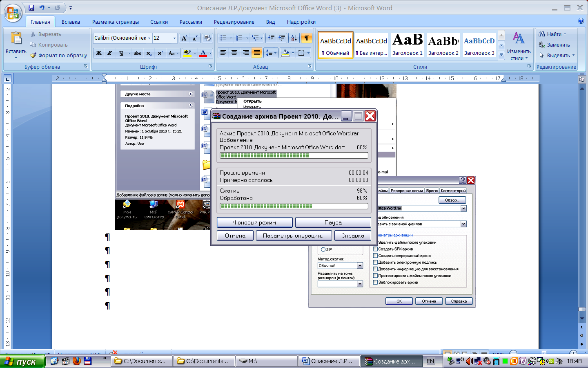Expand the bullets list dropdown arrow
588x368 pixels.
tap(231, 38)
